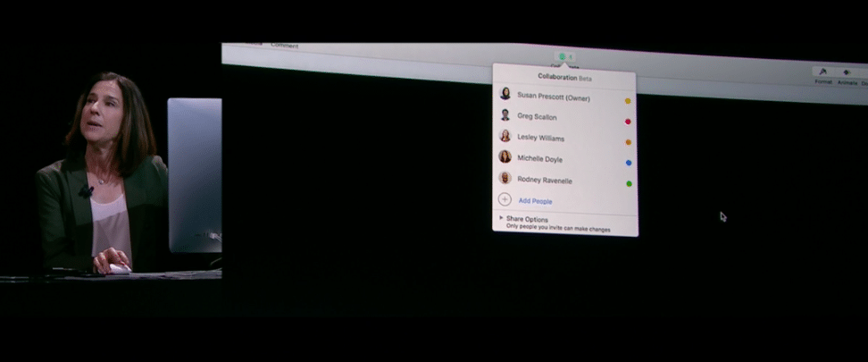Screen dimensions: 868x362
Task: Click the orange dot next to Lesley Williams
Action: (628, 142)
